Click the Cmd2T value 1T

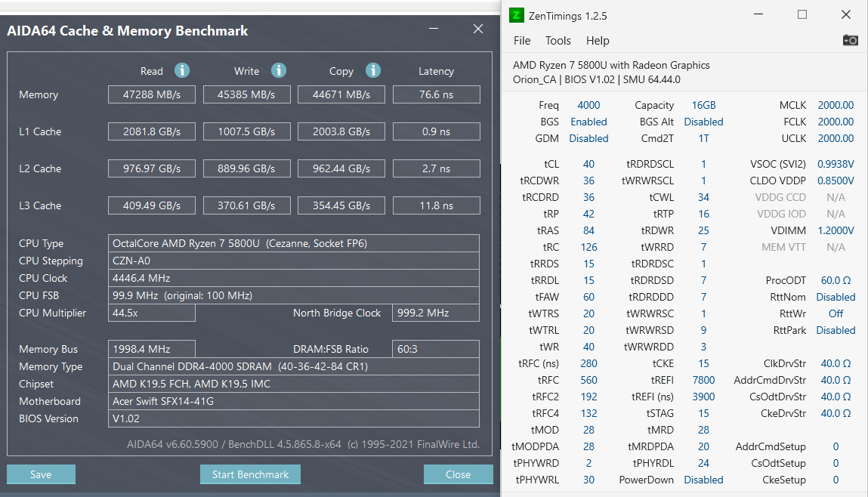click(x=703, y=138)
